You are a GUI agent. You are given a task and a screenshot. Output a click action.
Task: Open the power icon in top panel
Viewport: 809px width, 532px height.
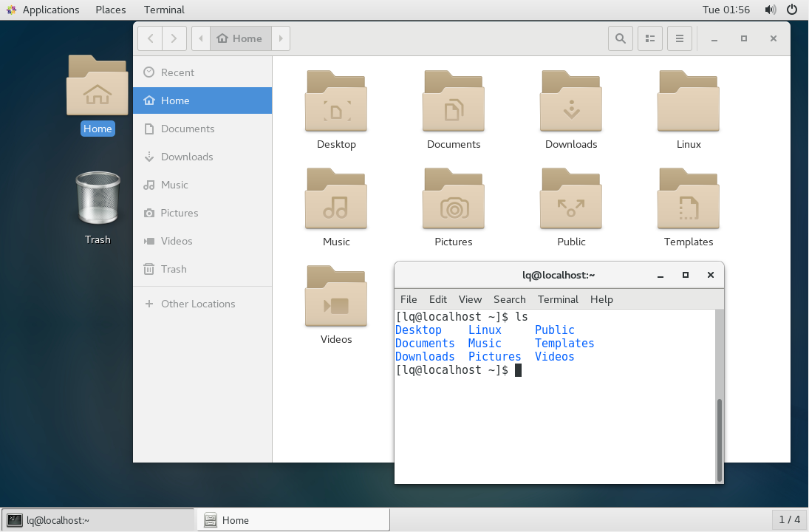click(x=792, y=10)
